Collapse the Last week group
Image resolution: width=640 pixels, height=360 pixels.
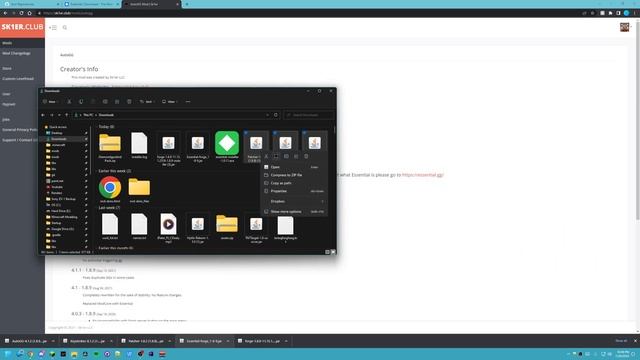109,207
